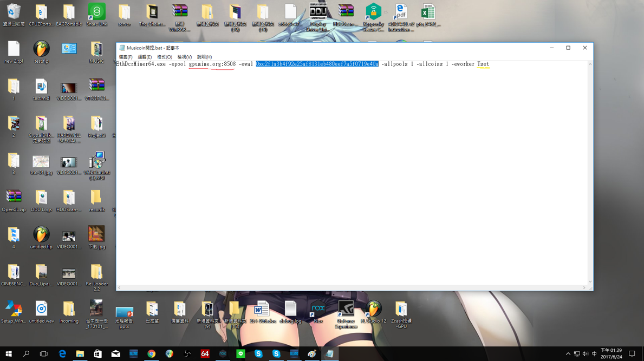The image size is (644, 361).
Task: Click the Notepad vertical scrollbar down arrow
Action: (590, 281)
